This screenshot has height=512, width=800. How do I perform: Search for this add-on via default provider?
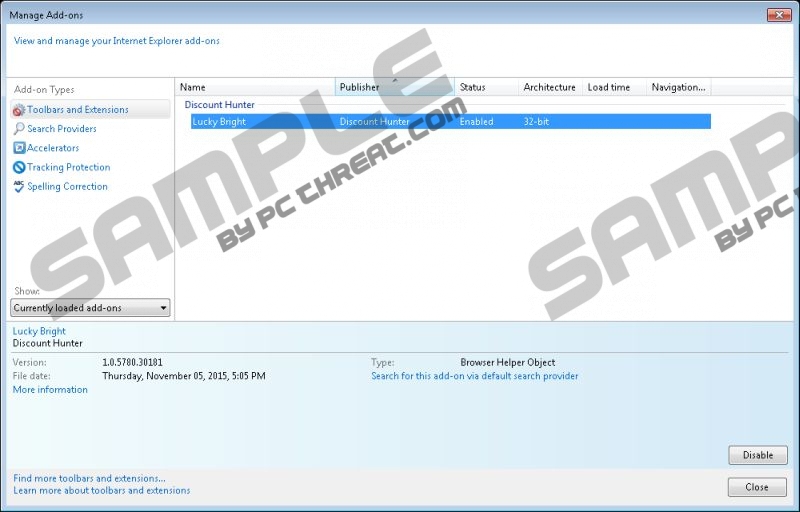click(x=474, y=376)
